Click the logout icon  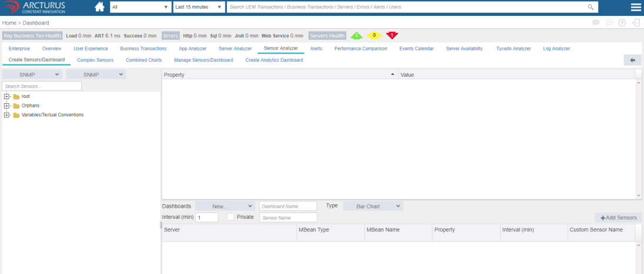636,23
